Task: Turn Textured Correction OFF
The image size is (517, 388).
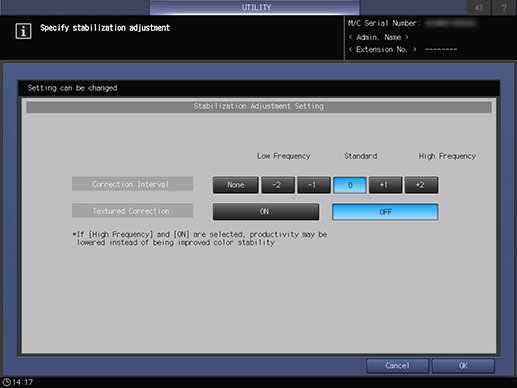Action: coord(385,212)
